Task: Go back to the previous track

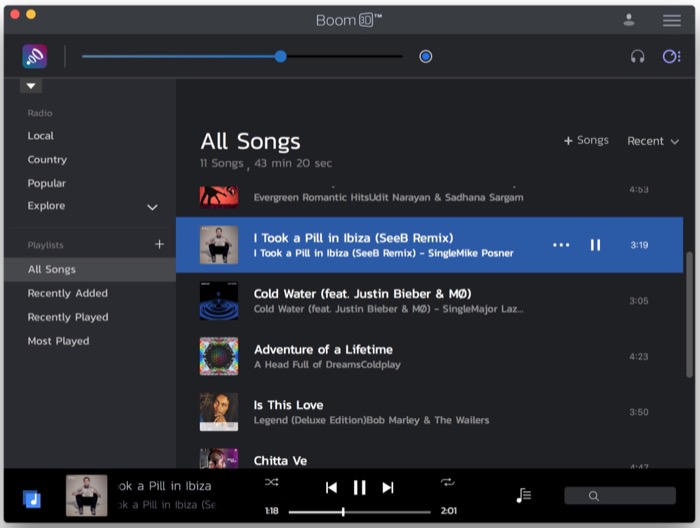Action: [331, 487]
